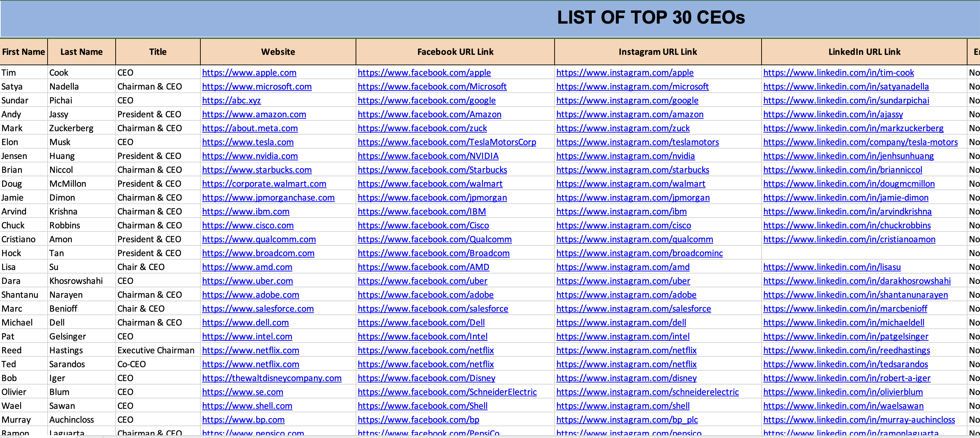The width and height of the screenshot is (980, 438).
Task: Click the https://www.amd.com link
Action: tap(247, 267)
